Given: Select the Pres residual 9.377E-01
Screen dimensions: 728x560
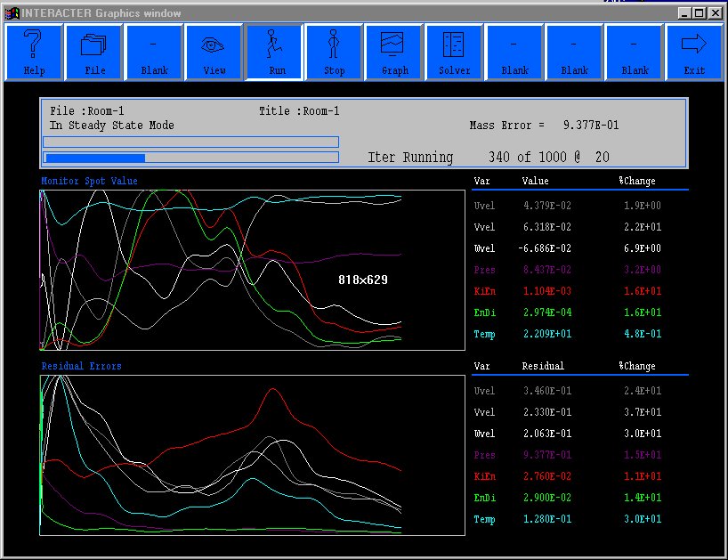Looking at the screenshot, I should pyautogui.click(x=547, y=455).
